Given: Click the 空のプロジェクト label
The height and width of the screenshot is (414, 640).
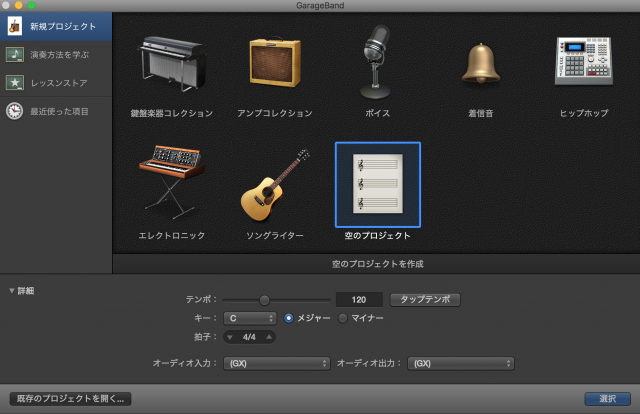Looking at the screenshot, I should (378, 236).
